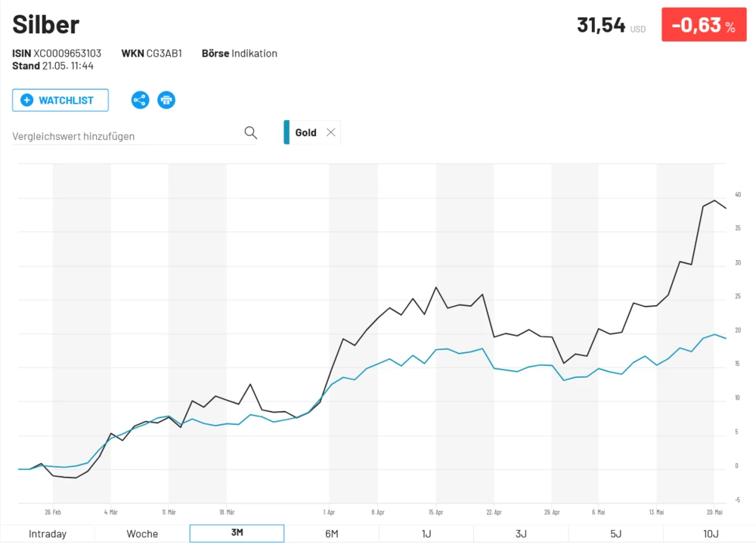Switch to the Intraday tab

48,534
